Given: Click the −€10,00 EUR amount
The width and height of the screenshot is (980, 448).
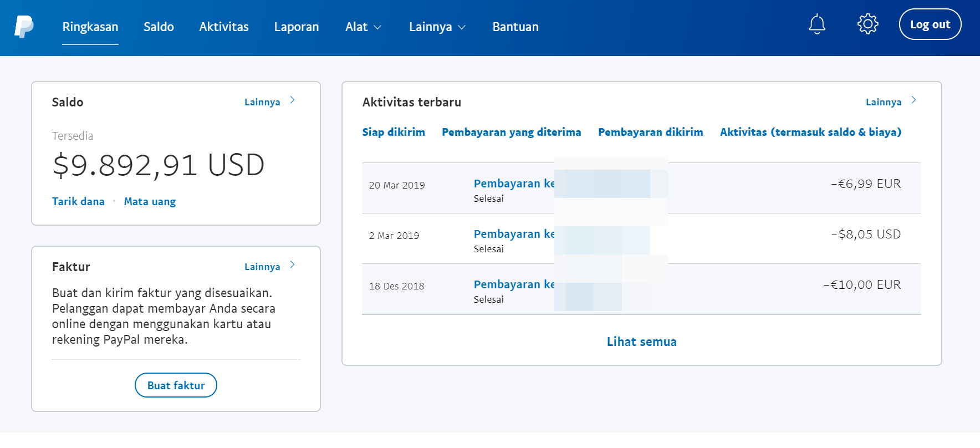Looking at the screenshot, I should (x=862, y=284).
